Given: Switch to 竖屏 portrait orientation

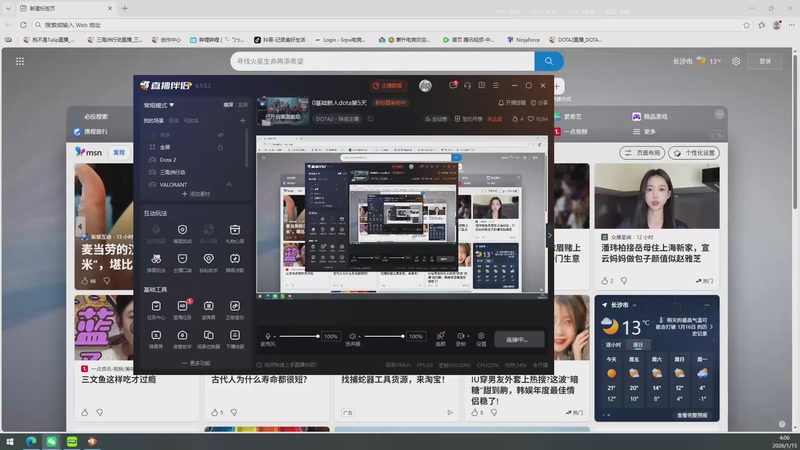Looking at the screenshot, I should tap(243, 105).
